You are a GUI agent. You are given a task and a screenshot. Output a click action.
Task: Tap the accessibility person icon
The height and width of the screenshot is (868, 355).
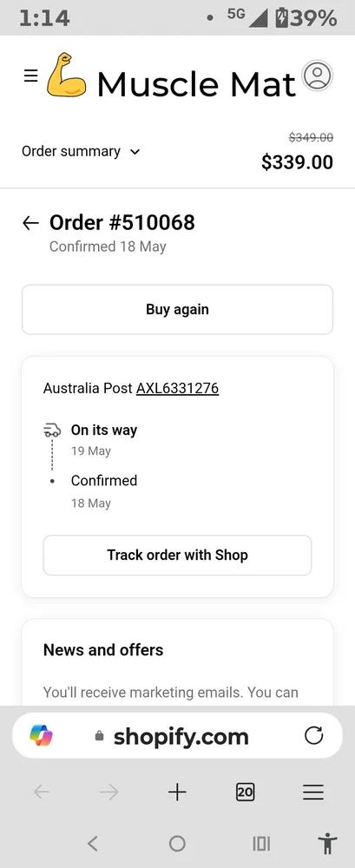click(328, 843)
